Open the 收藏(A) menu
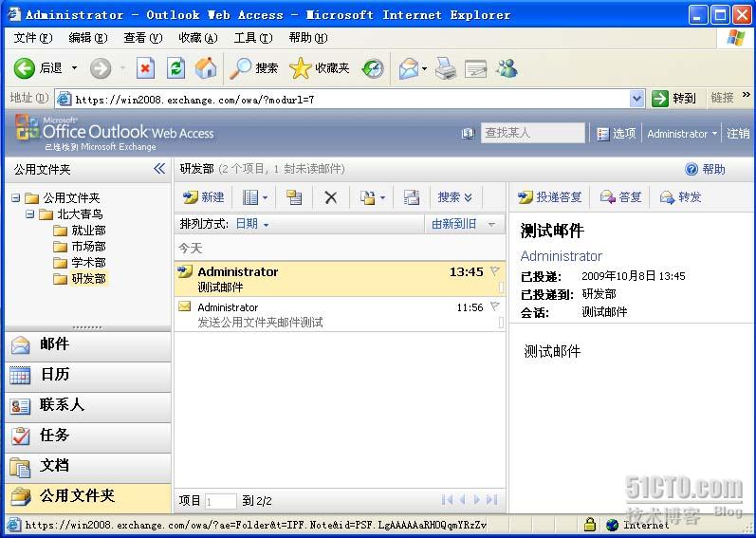Screen dimensions: 756x538 click(x=198, y=38)
